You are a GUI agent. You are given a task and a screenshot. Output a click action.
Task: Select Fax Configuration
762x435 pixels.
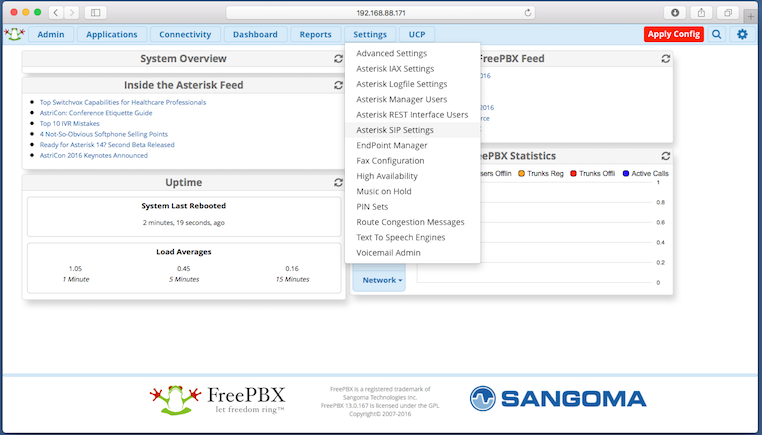click(413, 161)
